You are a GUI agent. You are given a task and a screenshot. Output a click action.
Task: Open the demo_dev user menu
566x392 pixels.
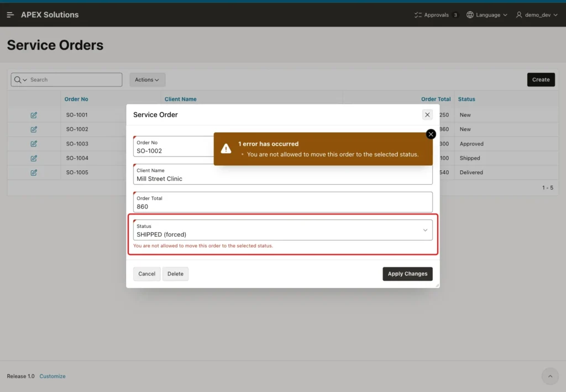[x=537, y=15]
